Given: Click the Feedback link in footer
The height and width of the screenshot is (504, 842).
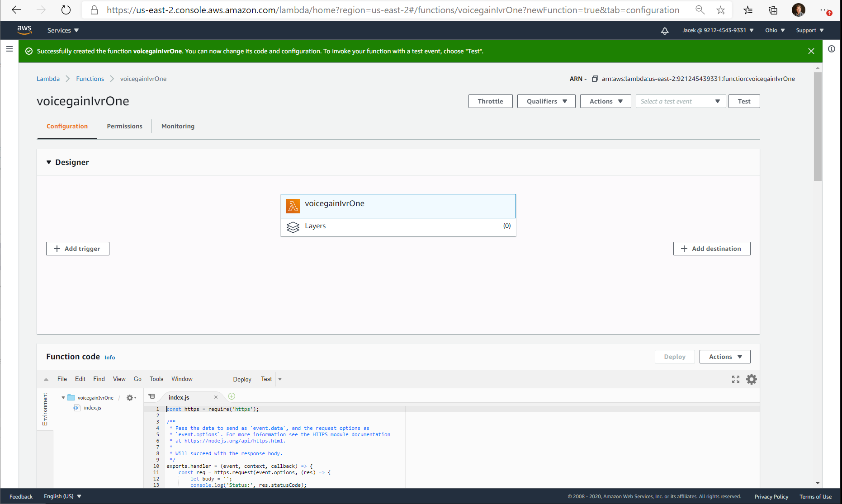Looking at the screenshot, I should (x=21, y=496).
